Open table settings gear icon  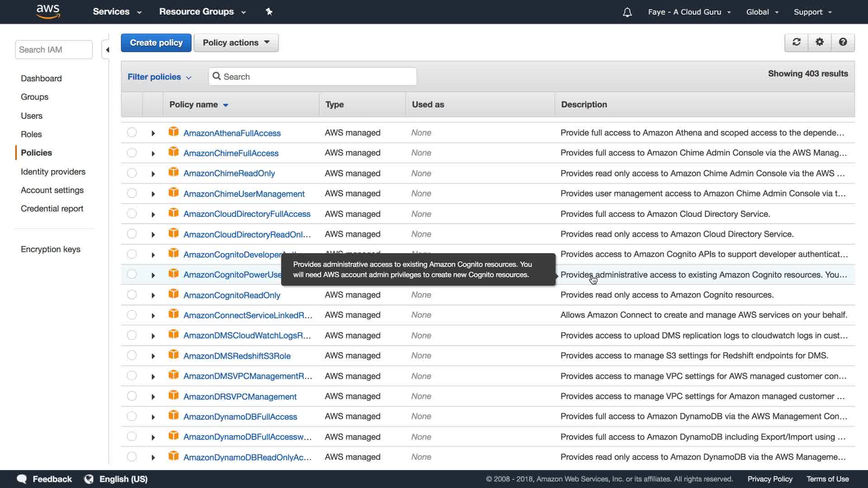(x=820, y=42)
